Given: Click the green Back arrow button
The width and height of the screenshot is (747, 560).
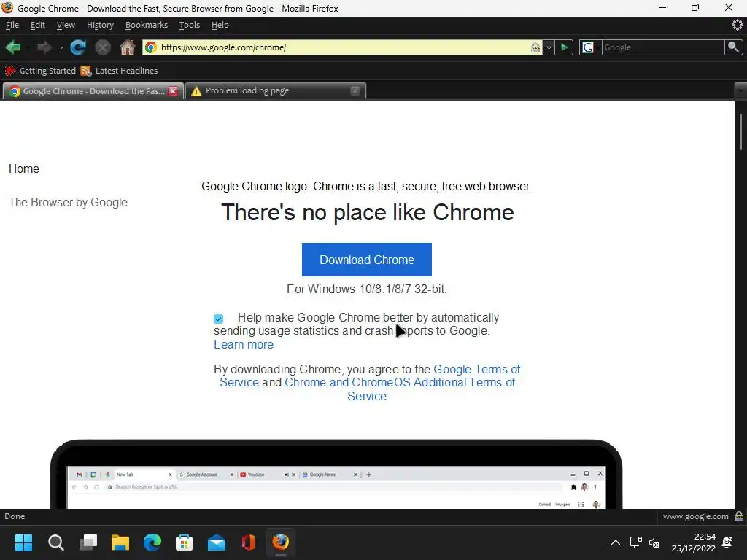Looking at the screenshot, I should [x=13, y=47].
